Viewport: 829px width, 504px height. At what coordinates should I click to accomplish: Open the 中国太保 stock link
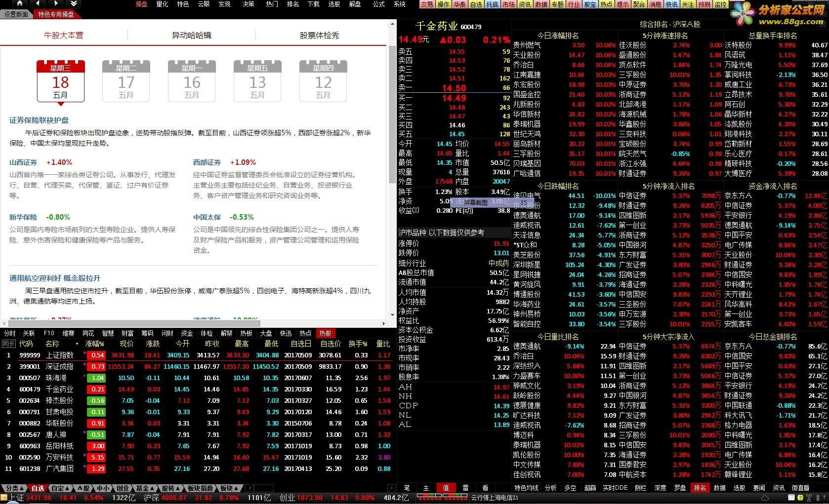click(207, 217)
